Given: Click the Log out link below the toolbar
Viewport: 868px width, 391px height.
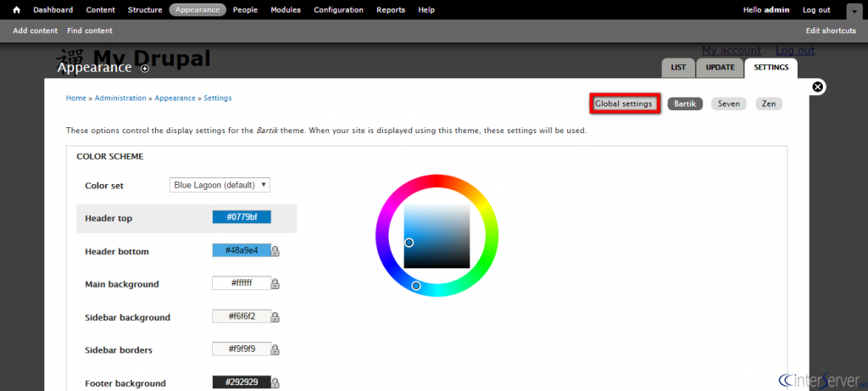Looking at the screenshot, I should pos(795,50).
